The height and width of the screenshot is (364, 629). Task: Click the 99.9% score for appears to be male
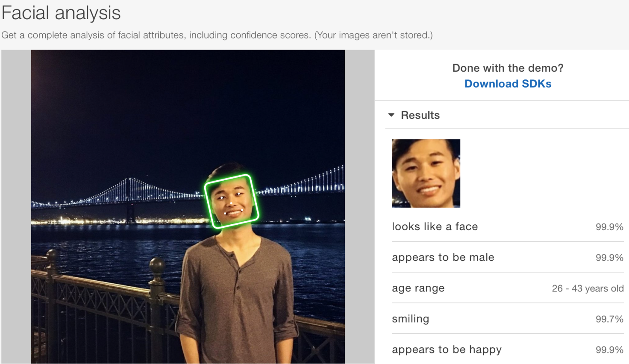609,258
